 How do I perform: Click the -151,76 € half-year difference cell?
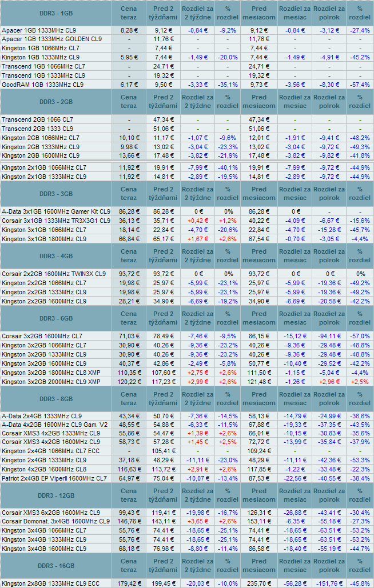pos(329,583)
